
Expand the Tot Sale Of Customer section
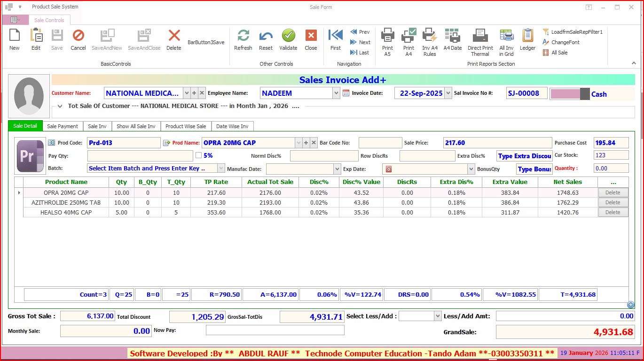60,106
